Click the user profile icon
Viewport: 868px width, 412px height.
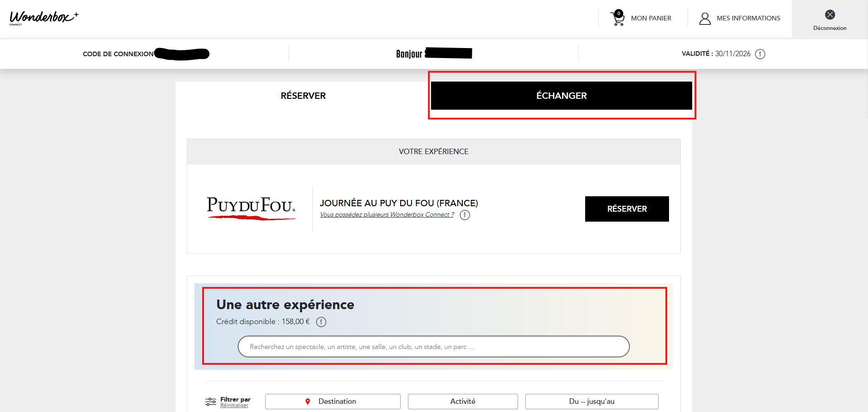[x=705, y=19]
